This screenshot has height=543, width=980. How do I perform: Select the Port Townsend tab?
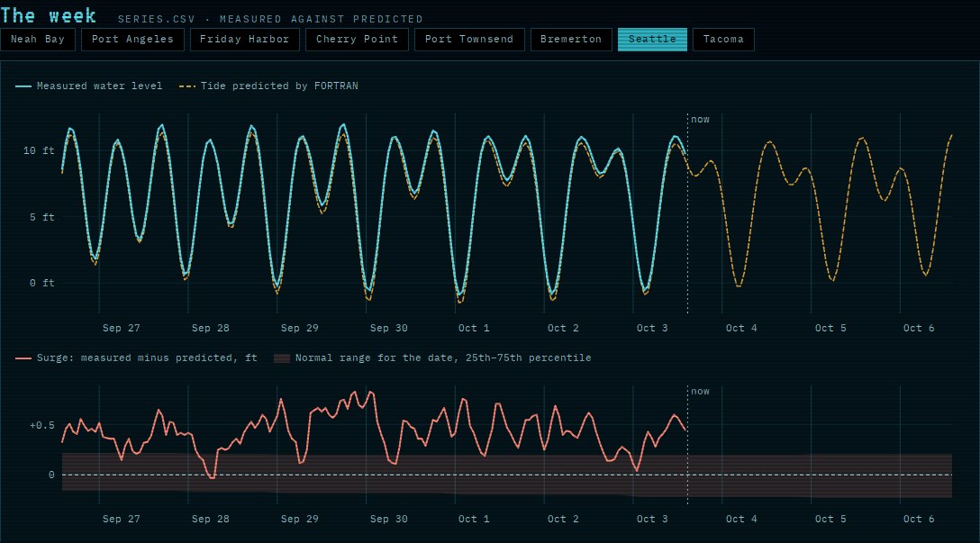[469, 40]
